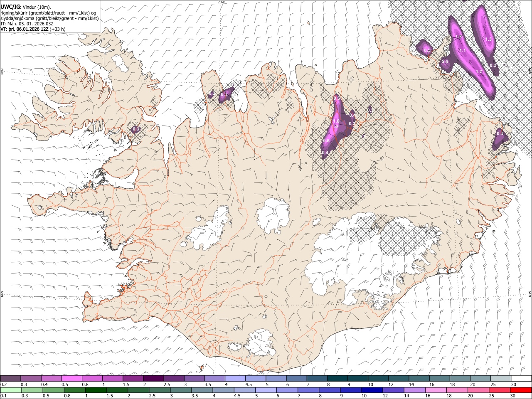This screenshot has height=399, width=532.
Task: Click the 0.2 swatch in the upper snow legend
Action: coord(10,378)
